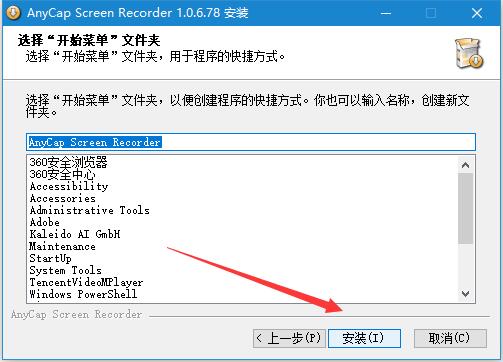Go back with the 上一步(P) button
This screenshot has height=362, width=503.
[x=289, y=338]
